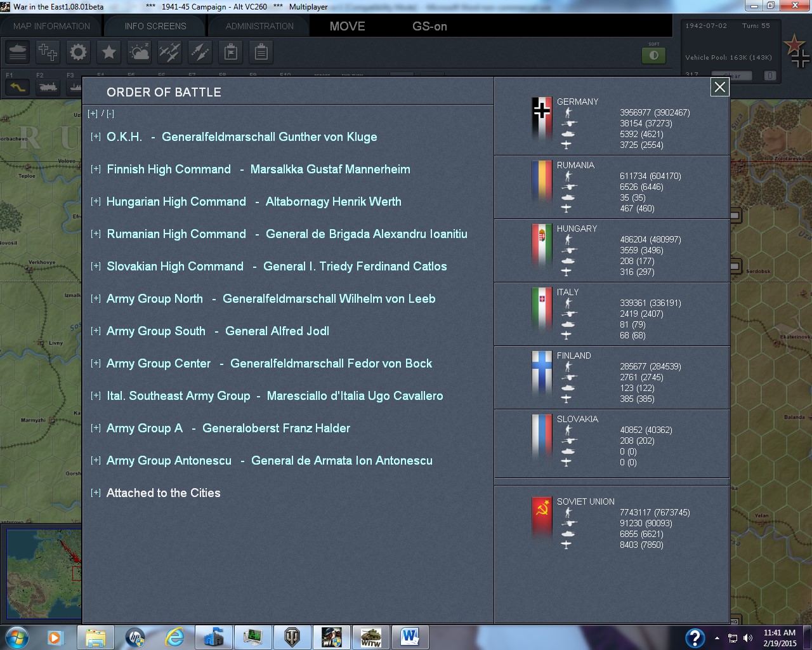Image resolution: width=812 pixels, height=650 pixels.
Task: Expand the Hungarian High Command entry
Action: pos(96,201)
